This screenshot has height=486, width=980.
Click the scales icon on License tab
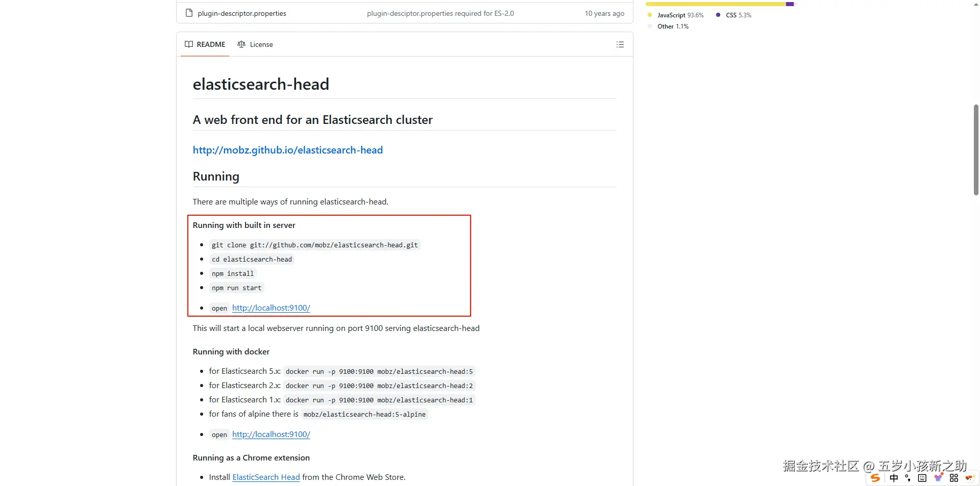pyautogui.click(x=241, y=44)
